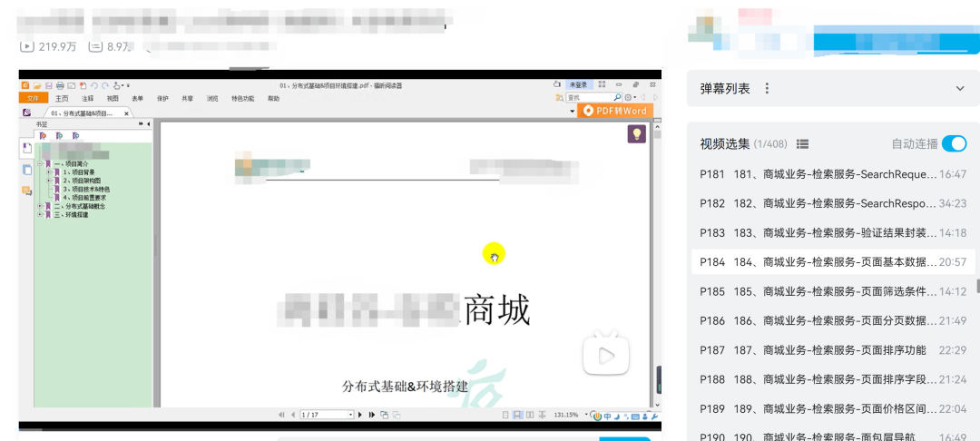Switch to the 表单 ribbon tab
This screenshot has width=980, height=441.
coord(138,98)
